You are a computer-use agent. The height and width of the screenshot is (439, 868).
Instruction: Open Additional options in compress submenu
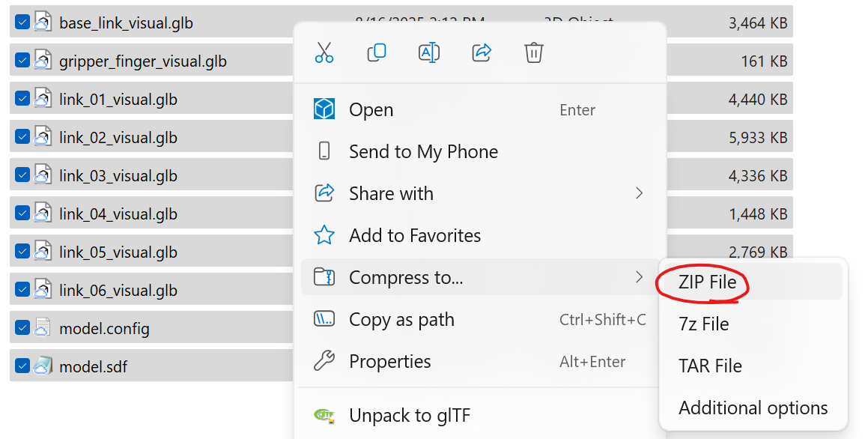click(x=753, y=408)
